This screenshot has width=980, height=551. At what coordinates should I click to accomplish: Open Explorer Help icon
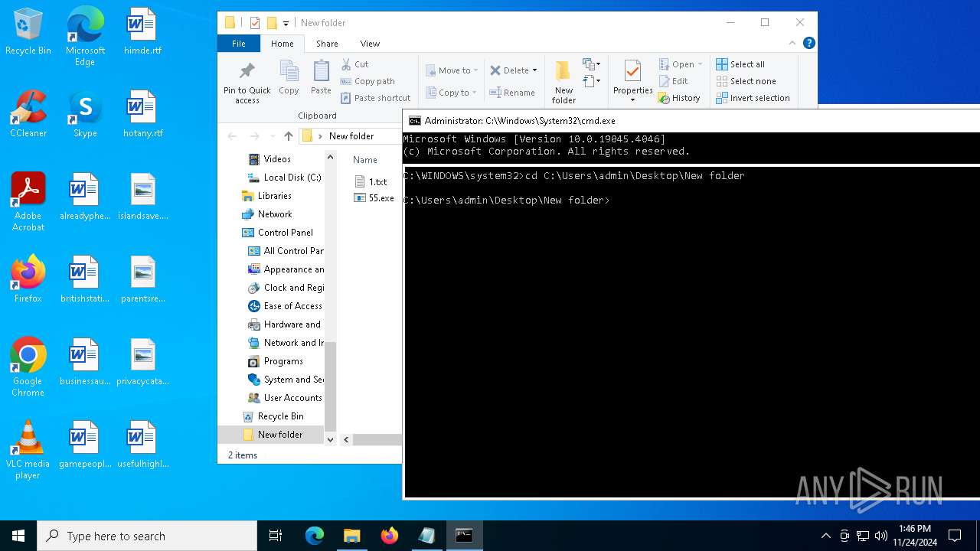point(808,43)
